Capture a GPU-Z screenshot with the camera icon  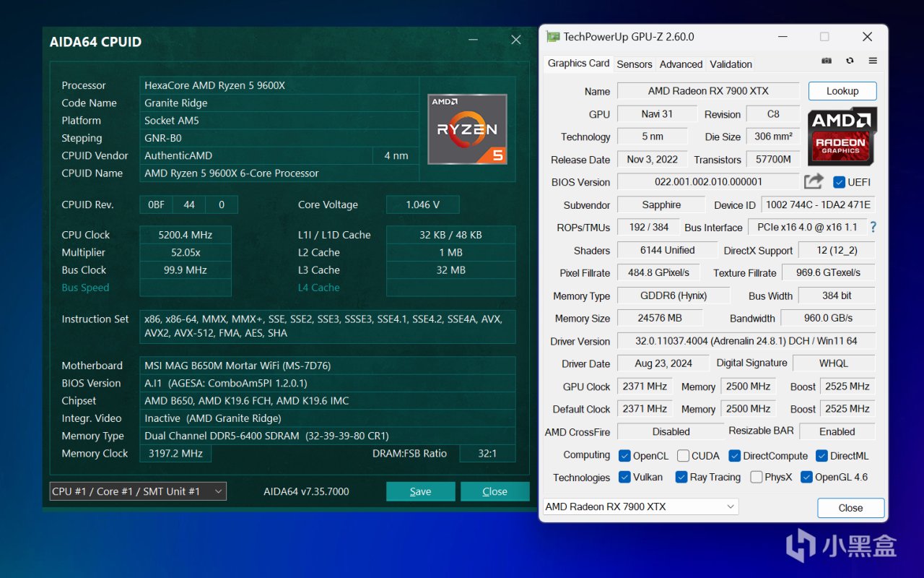click(x=827, y=61)
